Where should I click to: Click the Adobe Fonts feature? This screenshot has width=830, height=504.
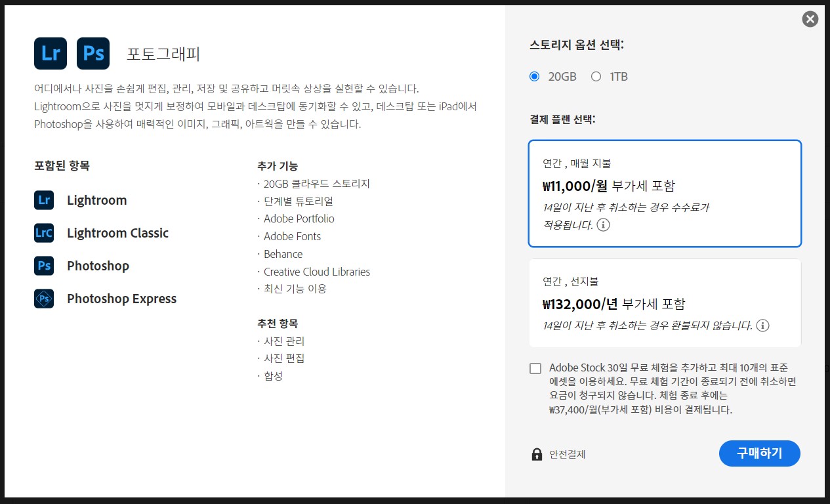tap(292, 236)
